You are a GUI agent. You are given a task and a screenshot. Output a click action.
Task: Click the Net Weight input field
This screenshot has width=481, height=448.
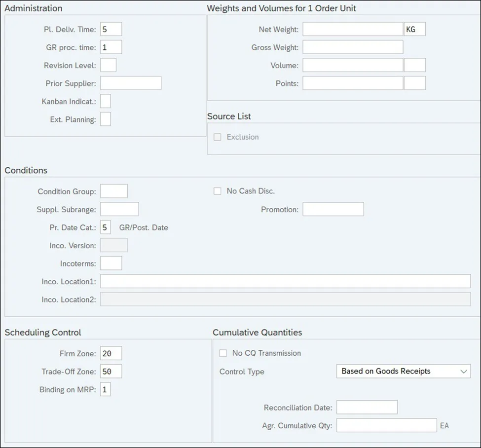tap(353, 29)
